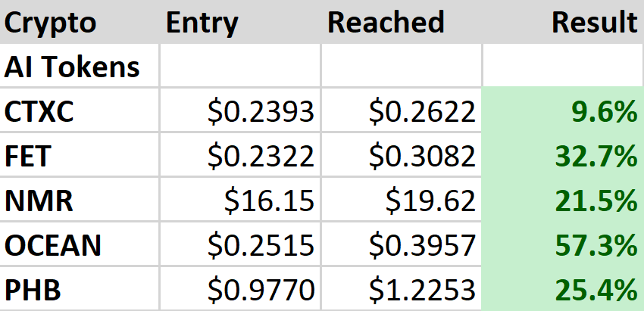Image resolution: width=644 pixels, height=311 pixels.
Task: Click OCEAN reached price $0.3957
Action: click(422, 245)
